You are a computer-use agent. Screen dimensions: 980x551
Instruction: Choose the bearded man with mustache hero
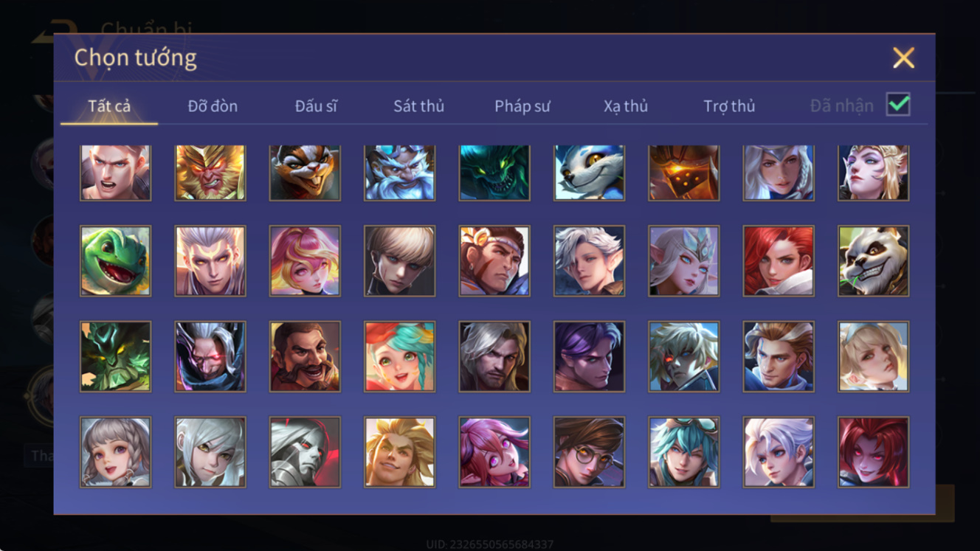click(305, 356)
